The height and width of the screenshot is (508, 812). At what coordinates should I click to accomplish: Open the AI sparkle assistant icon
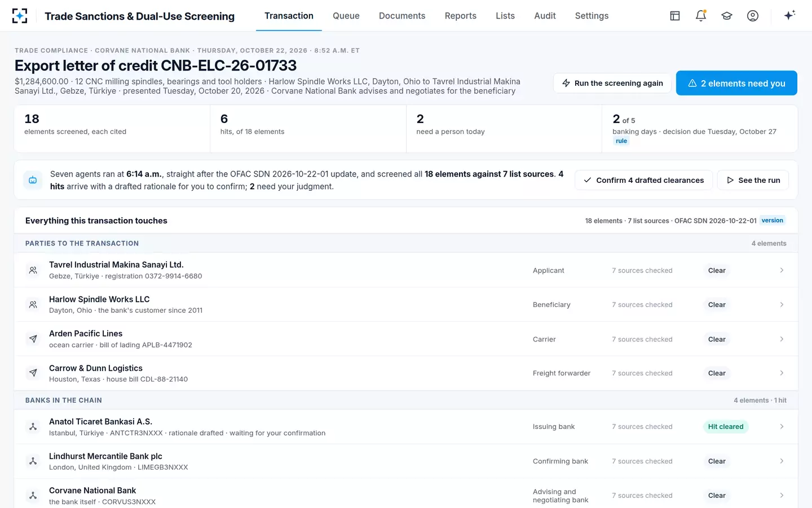point(789,15)
